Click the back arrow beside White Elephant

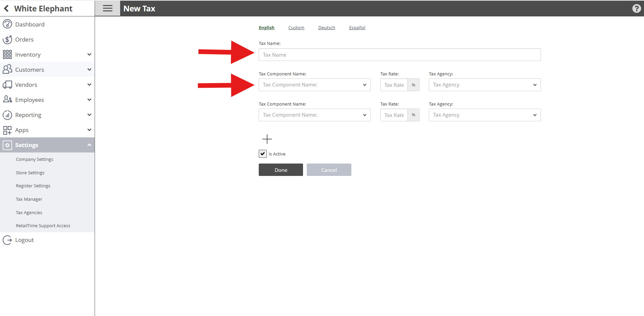[x=6, y=8]
